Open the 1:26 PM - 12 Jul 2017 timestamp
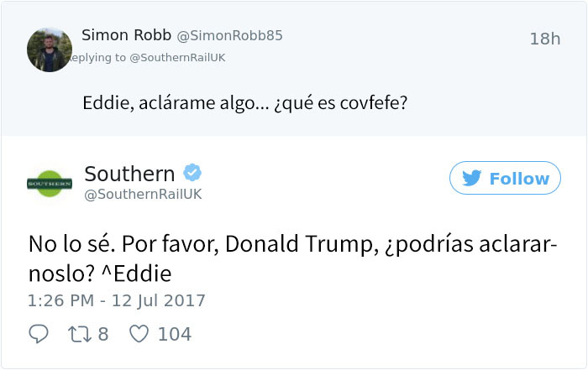588x370 pixels. [x=117, y=300]
